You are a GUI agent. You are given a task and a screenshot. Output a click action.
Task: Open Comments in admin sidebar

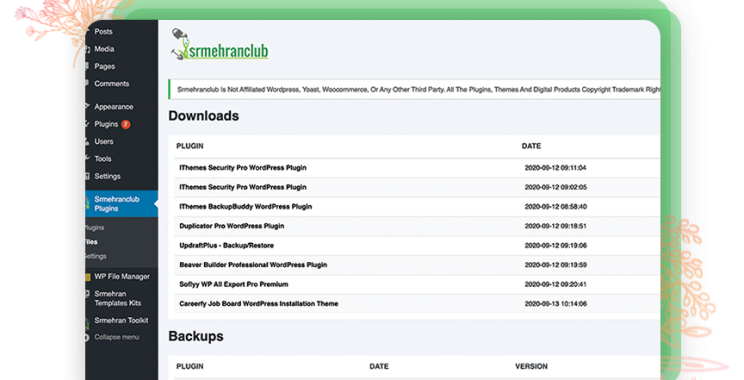coord(112,83)
